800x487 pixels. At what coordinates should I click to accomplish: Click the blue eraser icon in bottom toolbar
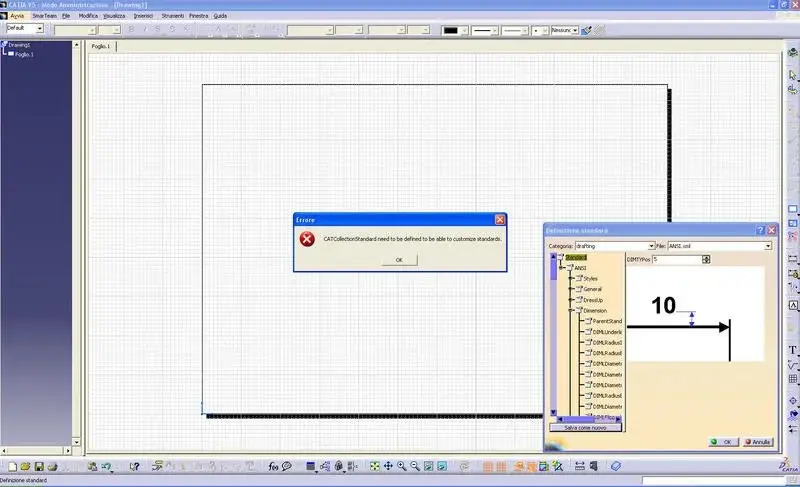click(616, 466)
